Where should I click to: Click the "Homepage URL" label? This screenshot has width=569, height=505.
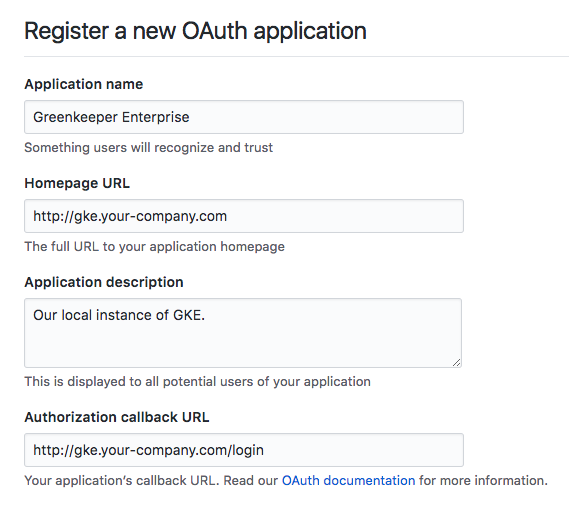pyautogui.click(x=77, y=183)
